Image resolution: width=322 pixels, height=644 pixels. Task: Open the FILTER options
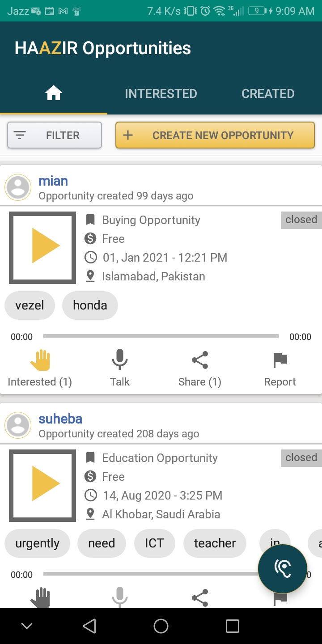point(55,135)
